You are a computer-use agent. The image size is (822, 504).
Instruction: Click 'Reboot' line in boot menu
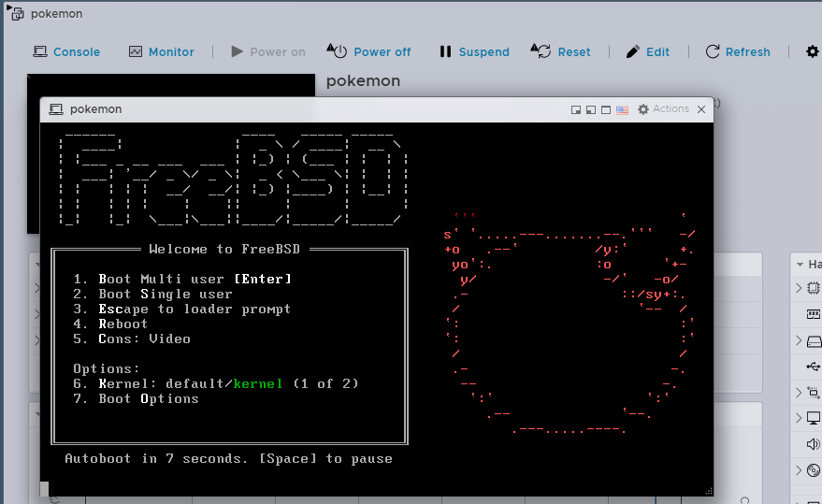coord(110,324)
